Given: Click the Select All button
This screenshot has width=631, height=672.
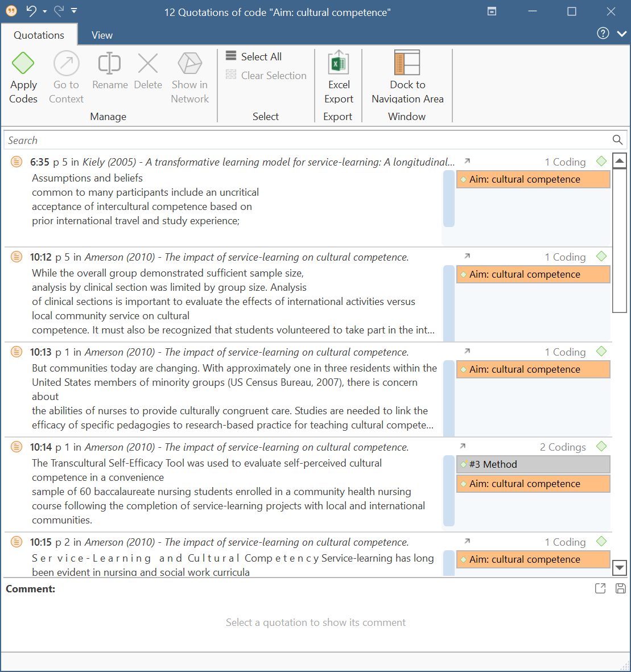Looking at the screenshot, I should click(x=254, y=56).
